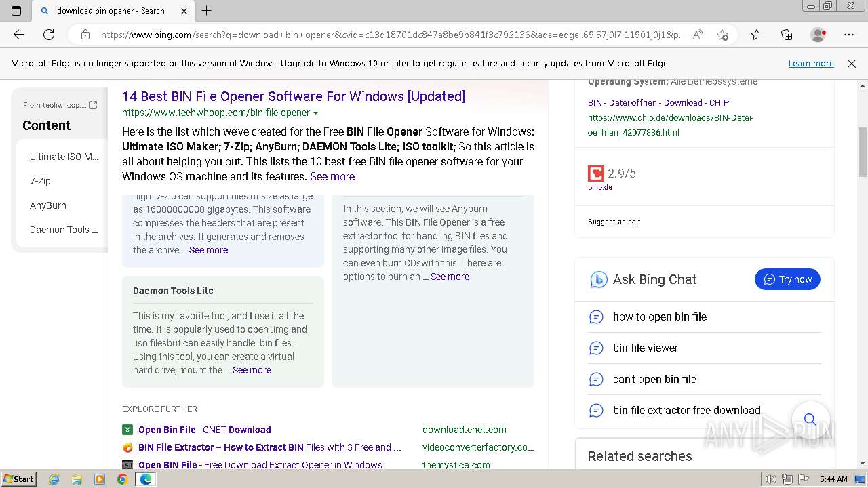Open the chip.de downloads URL link
This screenshot has width=868, height=488.
pyautogui.click(x=671, y=125)
